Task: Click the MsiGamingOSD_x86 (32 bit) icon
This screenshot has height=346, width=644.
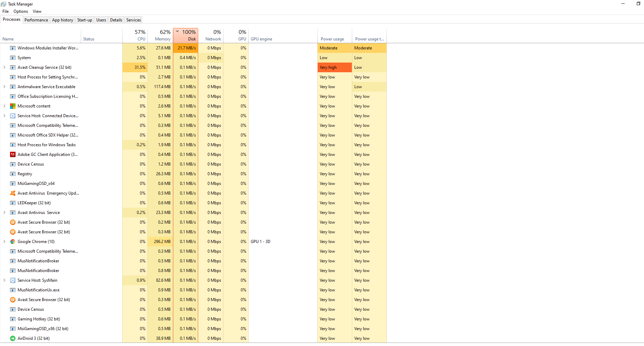Action: (13, 329)
